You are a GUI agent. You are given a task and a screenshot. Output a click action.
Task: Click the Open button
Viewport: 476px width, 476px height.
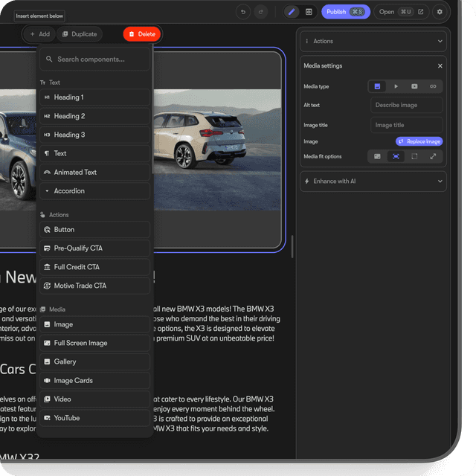(402, 12)
